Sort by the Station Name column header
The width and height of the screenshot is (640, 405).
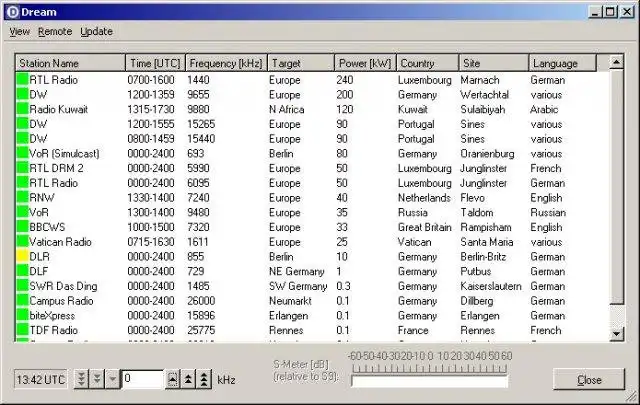point(70,63)
